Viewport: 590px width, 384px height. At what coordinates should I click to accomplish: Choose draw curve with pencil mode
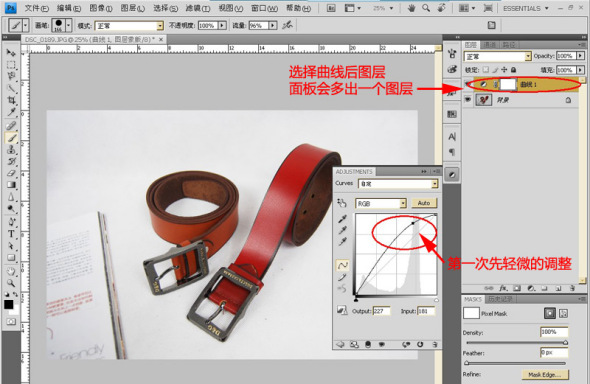(342, 278)
